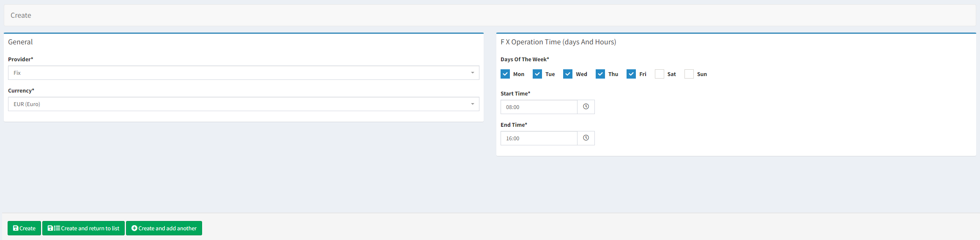Click the green Create button
Viewport: 980px width, 240px height.
coord(24,228)
